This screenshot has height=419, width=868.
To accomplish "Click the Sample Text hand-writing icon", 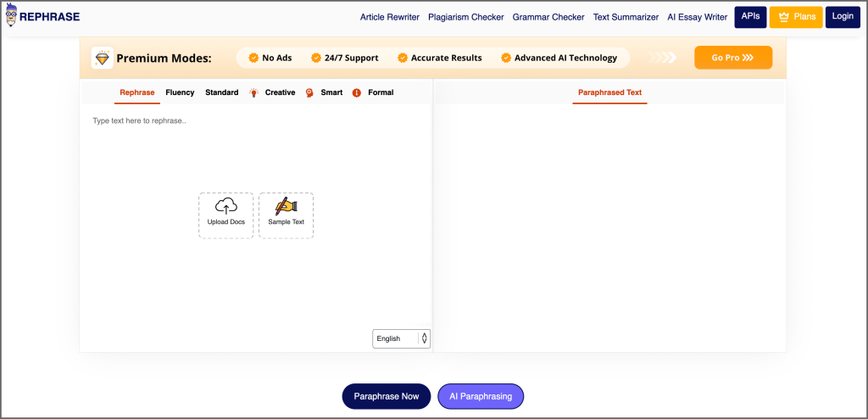I will click(x=287, y=206).
